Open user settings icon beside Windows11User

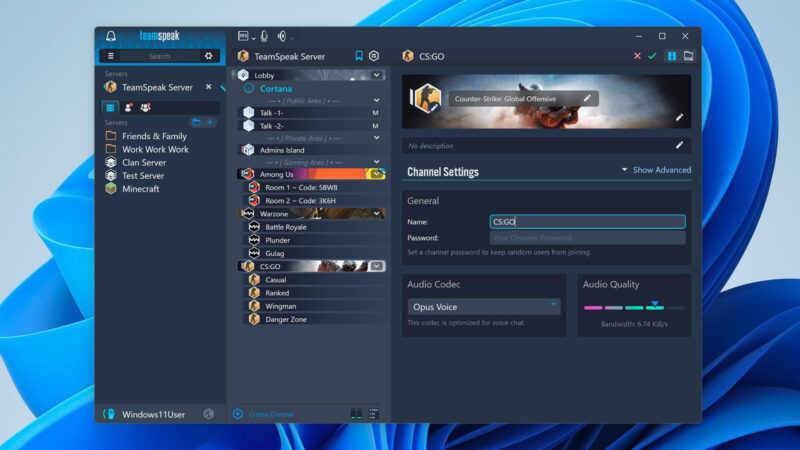(x=209, y=414)
